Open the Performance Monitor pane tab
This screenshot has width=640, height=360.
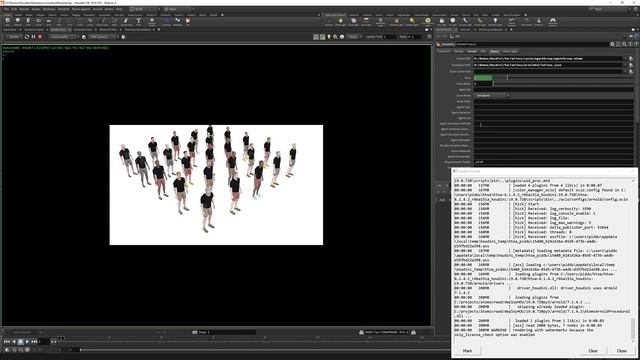[x=491, y=29]
